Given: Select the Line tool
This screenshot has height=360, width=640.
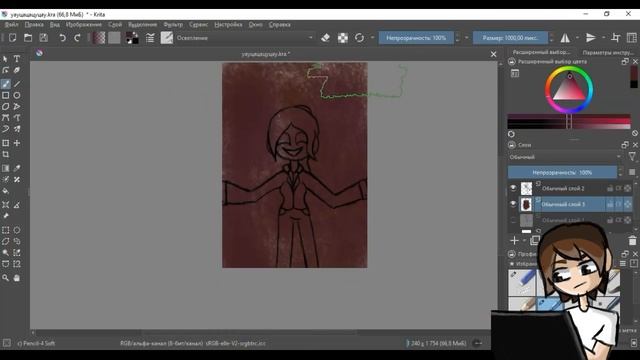Looking at the screenshot, I should point(17,84).
